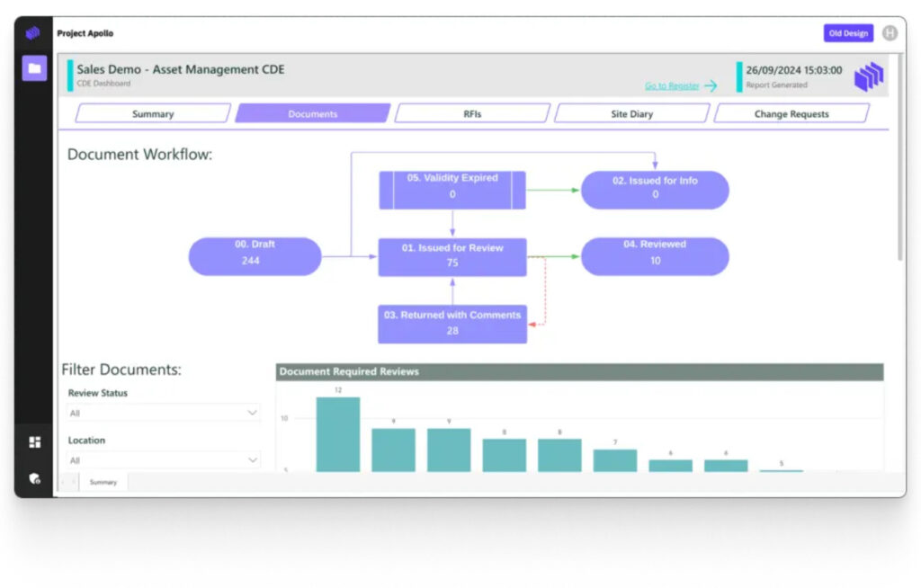Open the Change Requests tab
This screenshot has width=921, height=588.
pyautogui.click(x=791, y=114)
